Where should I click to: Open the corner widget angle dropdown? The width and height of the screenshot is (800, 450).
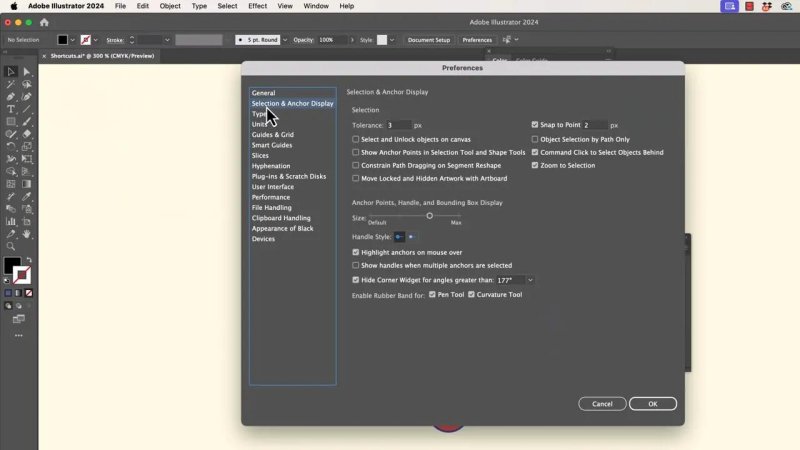pyautogui.click(x=530, y=280)
